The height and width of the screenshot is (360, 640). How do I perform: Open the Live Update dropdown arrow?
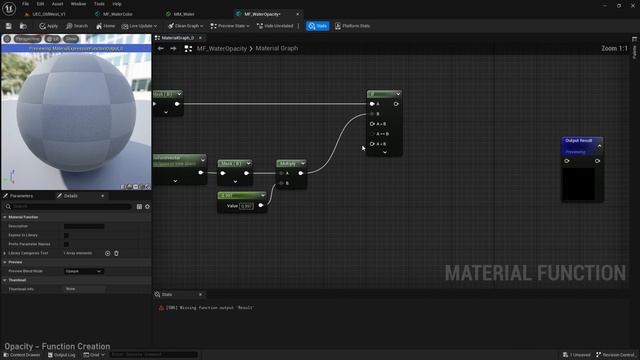click(156, 26)
